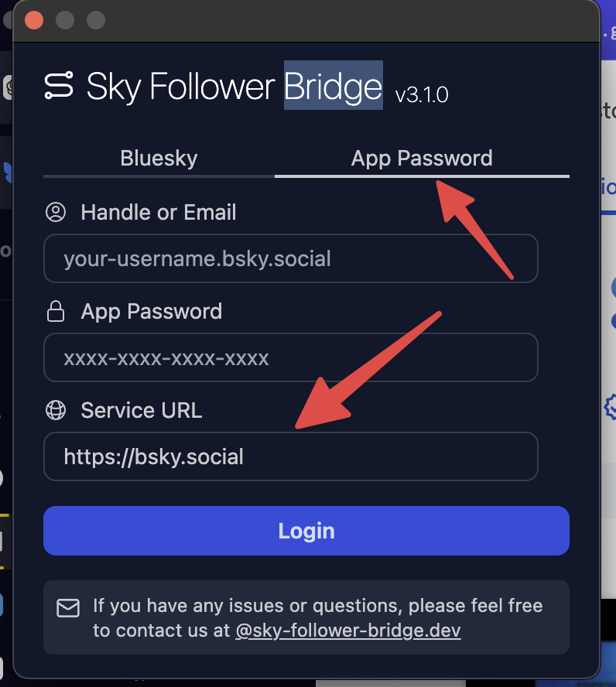Click the App Password input field
The height and width of the screenshot is (687, 616).
(291, 357)
